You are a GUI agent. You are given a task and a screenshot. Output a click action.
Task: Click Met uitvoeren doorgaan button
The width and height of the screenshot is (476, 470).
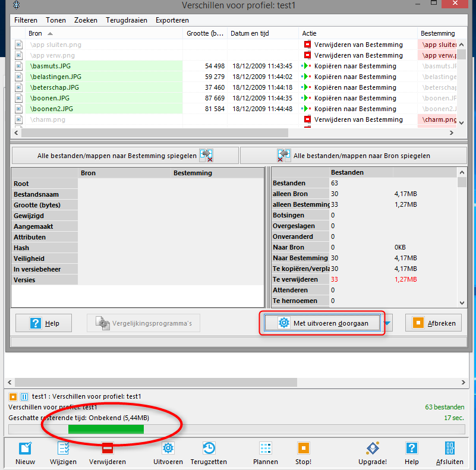(x=323, y=323)
